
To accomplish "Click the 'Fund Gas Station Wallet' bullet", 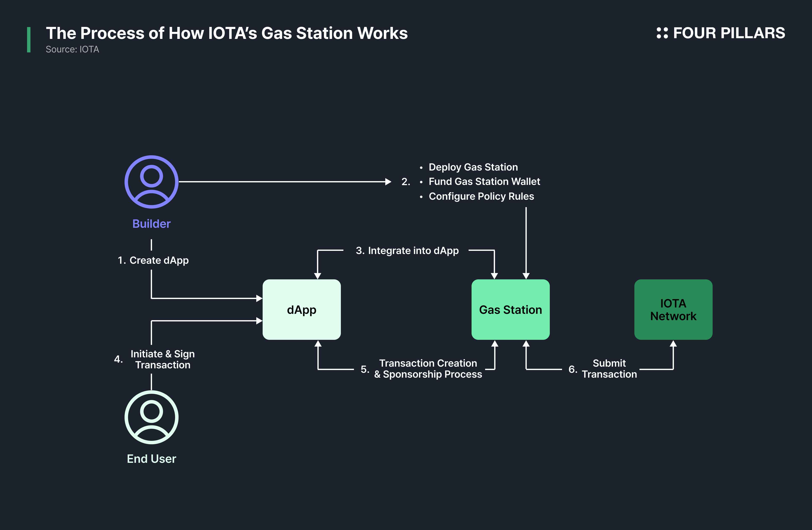I will point(484,182).
